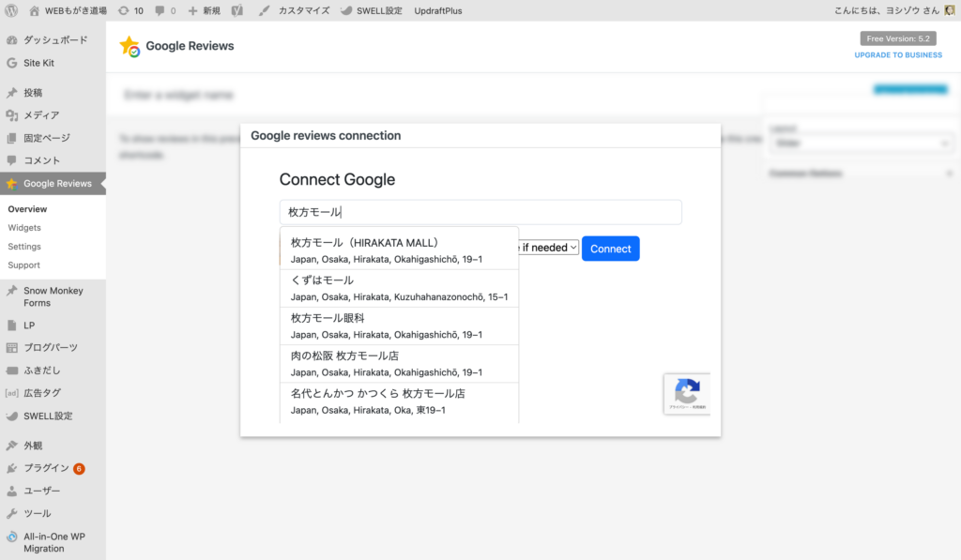Click the reCAPTCHA badge
Image resolution: width=961 pixels, height=560 pixels.
pos(686,393)
